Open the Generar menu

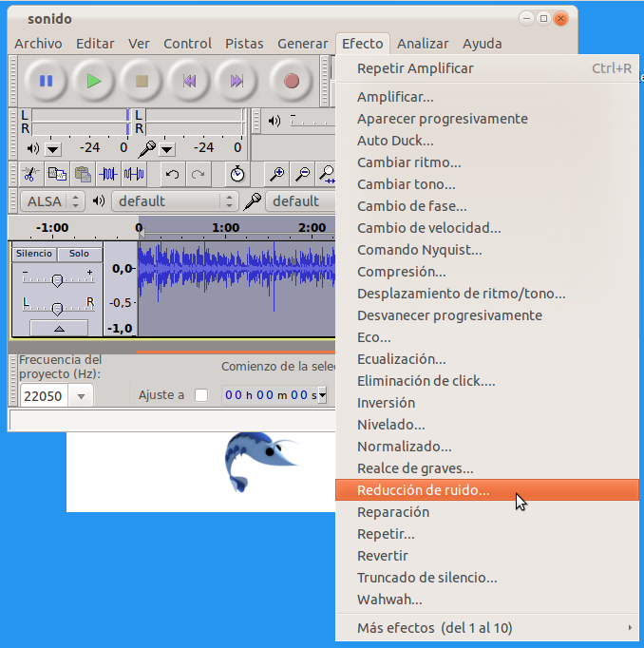point(302,44)
